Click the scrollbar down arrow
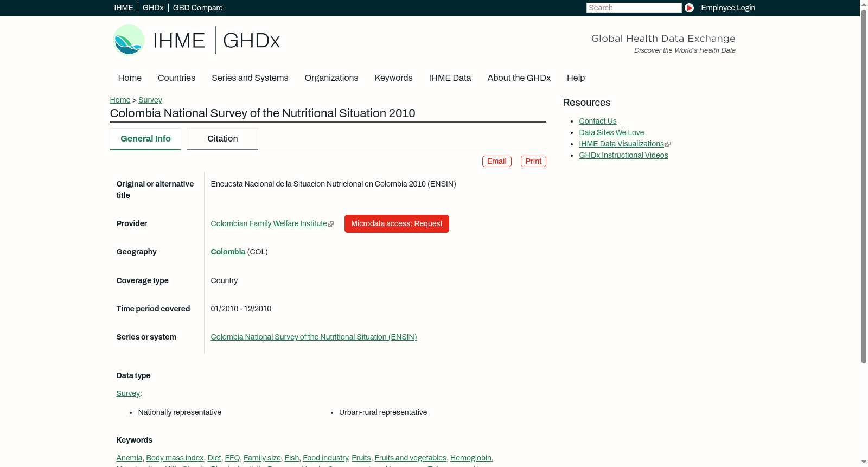 (864, 463)
